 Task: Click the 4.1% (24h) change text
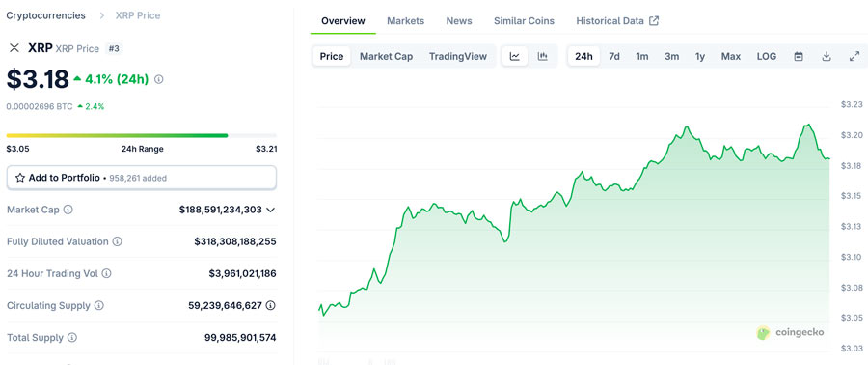(x=117, y=79)
